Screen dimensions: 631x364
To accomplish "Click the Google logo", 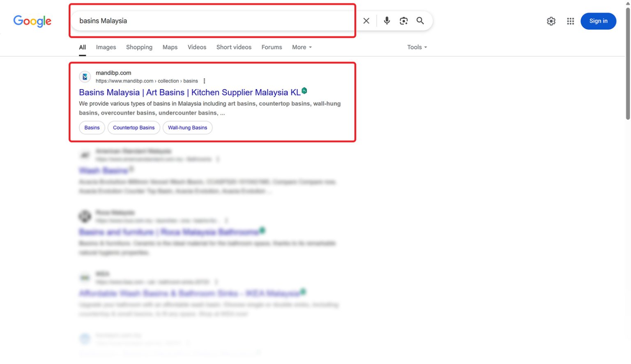I will pyautogui.click(x=32, y=21).
